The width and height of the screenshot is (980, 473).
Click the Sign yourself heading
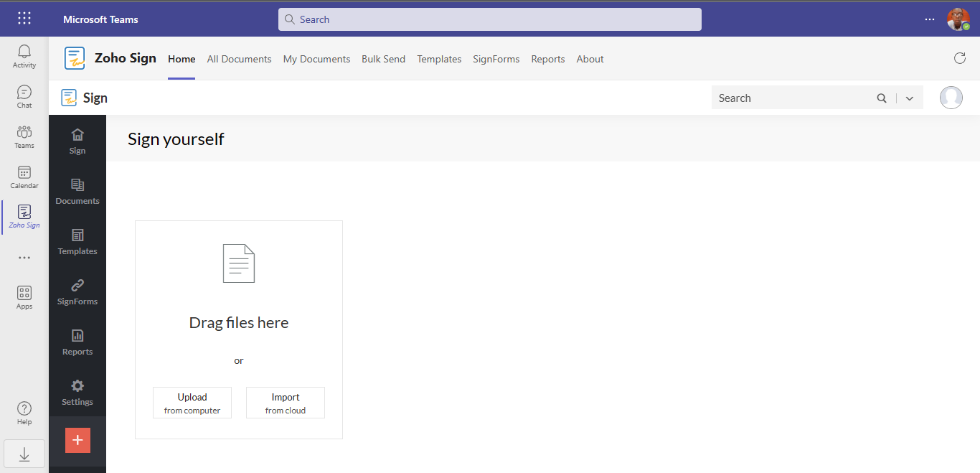tap(176, 139)
